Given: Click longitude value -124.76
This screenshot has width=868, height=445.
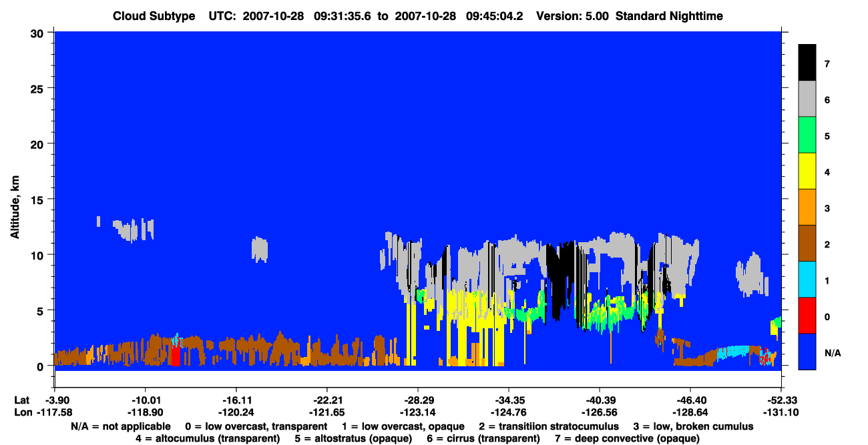Looking at the screenshot, I should point(508,412).
